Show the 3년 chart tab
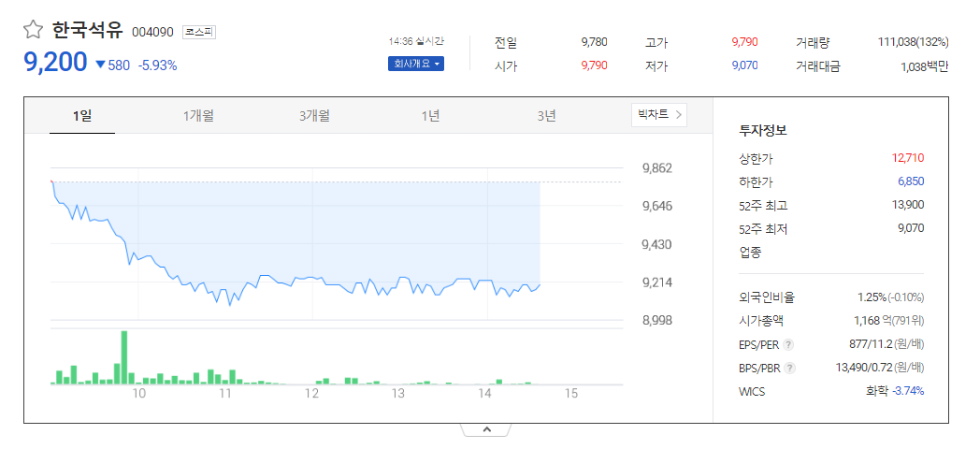The width and height of the screenshot is (980, 449). click(x=546, y=116)
